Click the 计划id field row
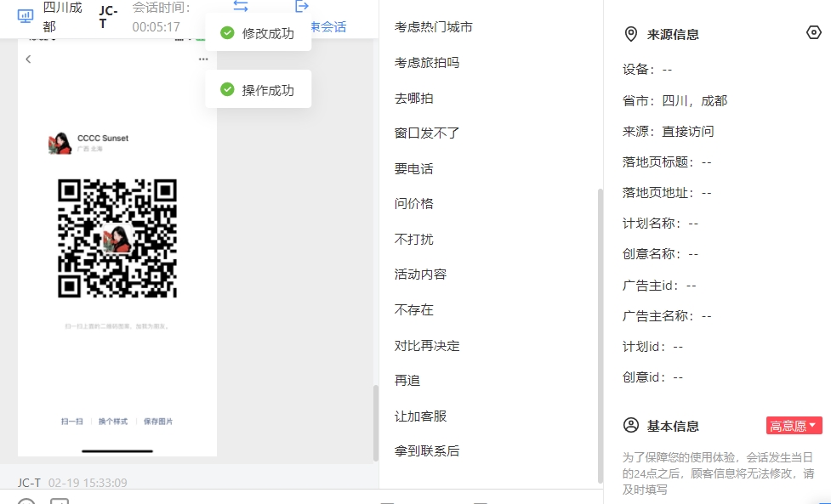The image size is (831, 504). (x=653, y=347)
